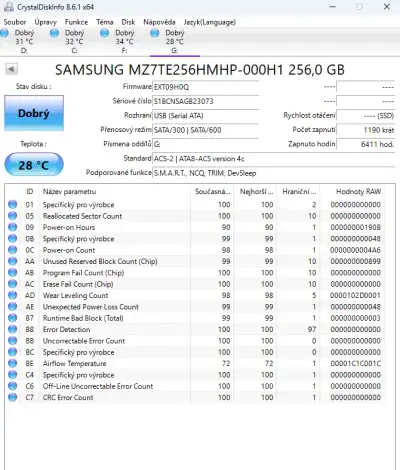This screenshot has height=470, width=400.
Task: Click the CRC Error Count label
Action: click(68, 397)
